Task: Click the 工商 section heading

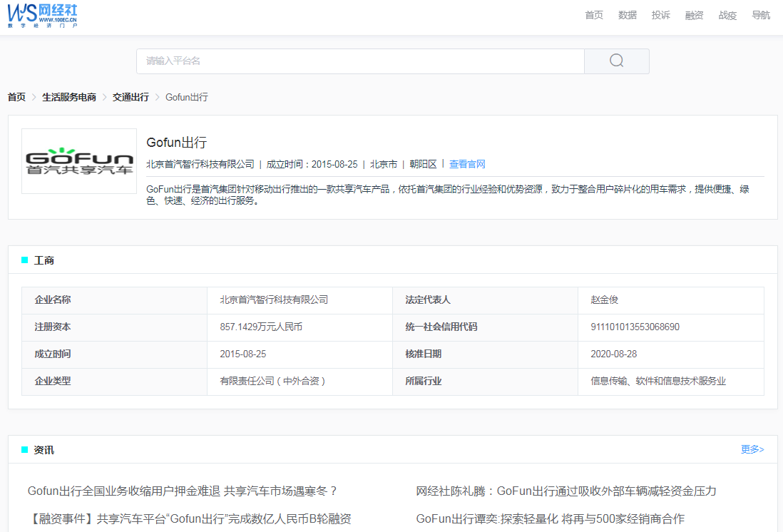Action: tap(44, 260)
